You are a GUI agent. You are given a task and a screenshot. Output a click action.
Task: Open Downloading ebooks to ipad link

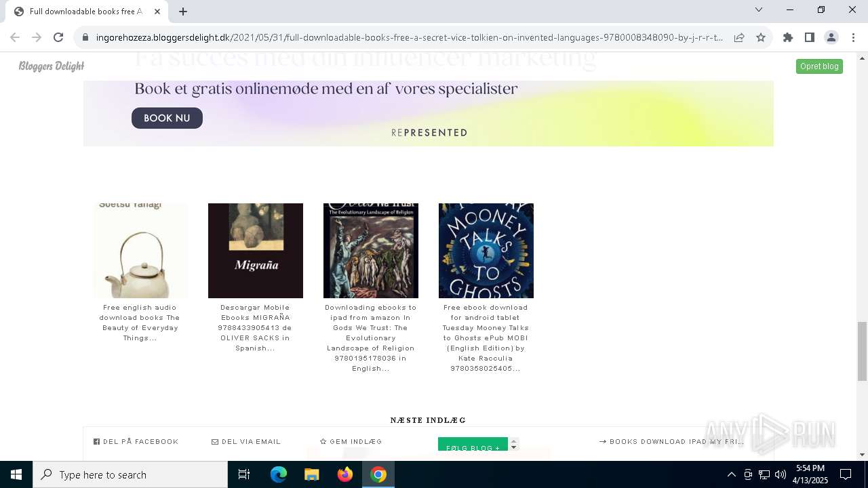point(371,338)
